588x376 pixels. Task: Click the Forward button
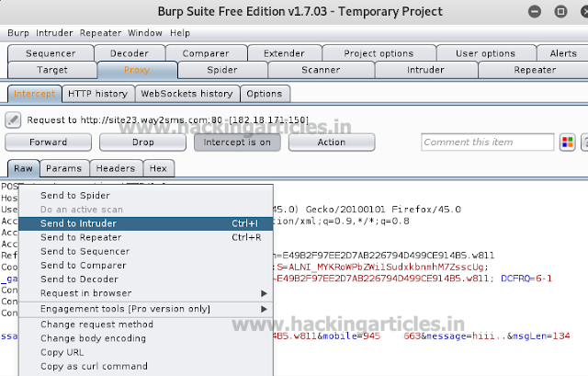click(x=48, y=142)
